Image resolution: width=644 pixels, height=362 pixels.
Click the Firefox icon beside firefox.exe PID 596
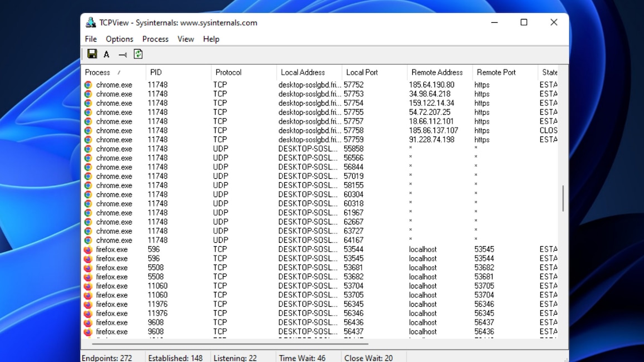click(89, 250)
